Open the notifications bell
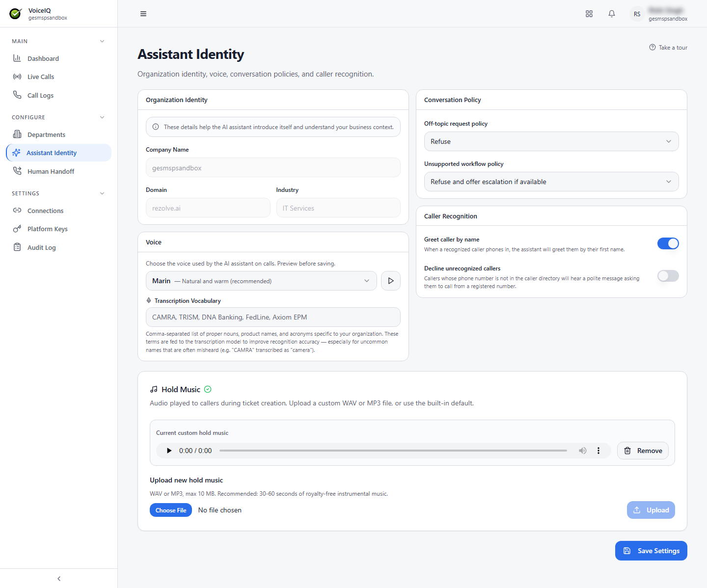 click(x=612, y=14)
